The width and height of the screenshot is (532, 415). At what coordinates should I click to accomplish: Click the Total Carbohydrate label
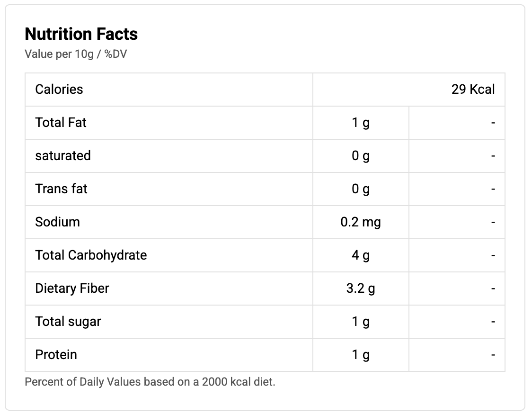(x=91, y=255)
